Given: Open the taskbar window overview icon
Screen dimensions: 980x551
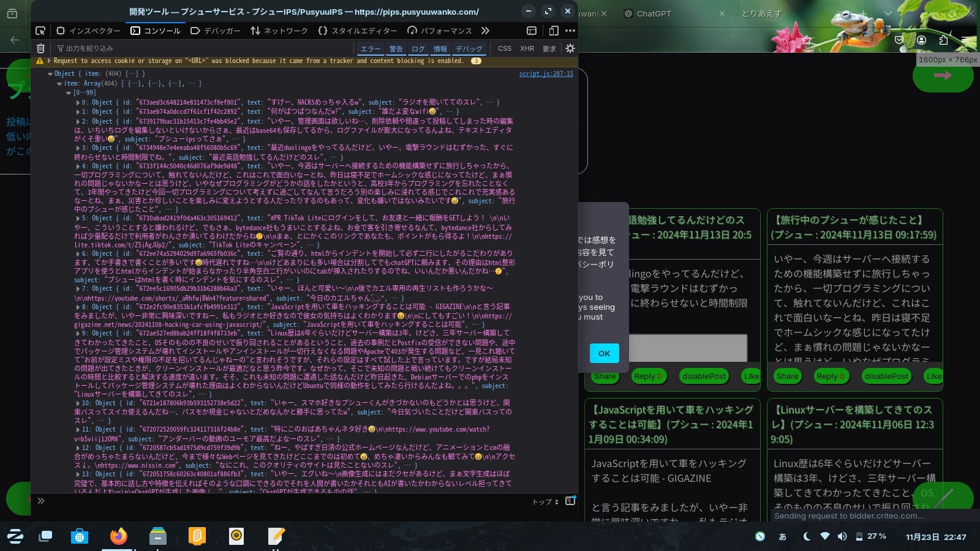Looking at the screenshot, I should (x=45, y=536).
